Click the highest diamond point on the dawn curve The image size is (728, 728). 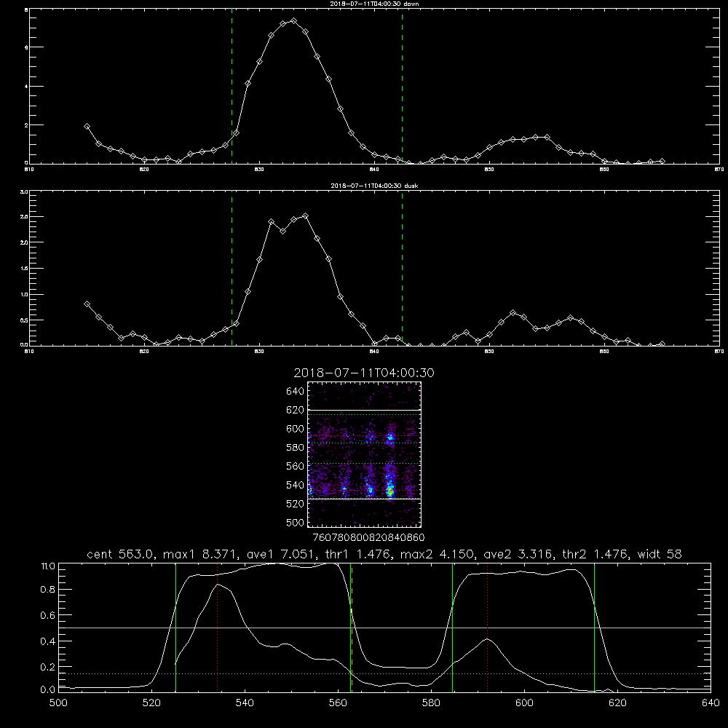(293, 21)
